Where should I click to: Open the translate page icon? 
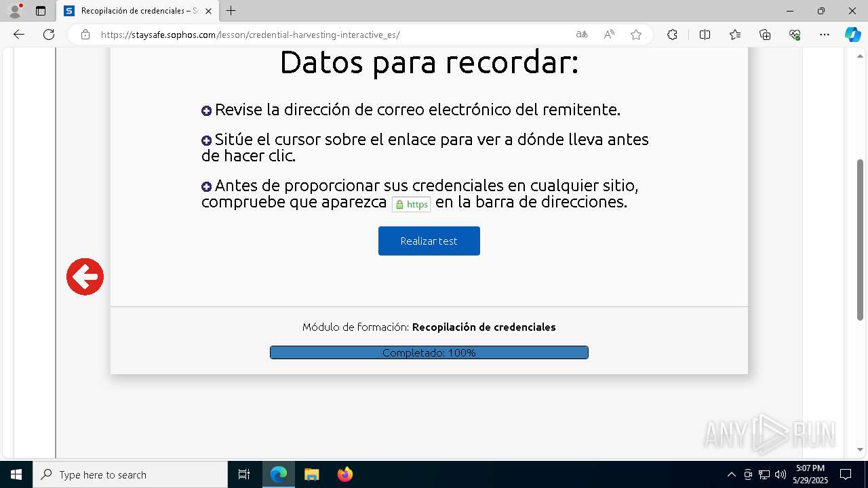(582, 35)
